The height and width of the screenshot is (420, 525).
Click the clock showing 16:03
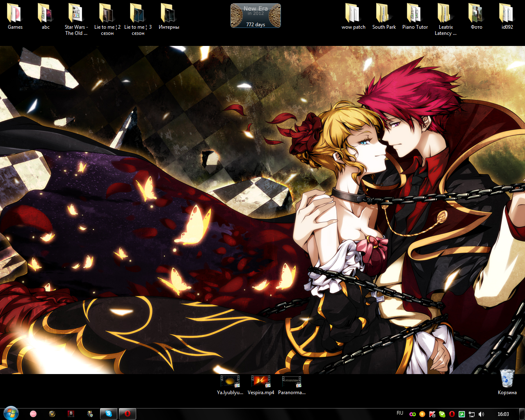[x=503, y=414]
